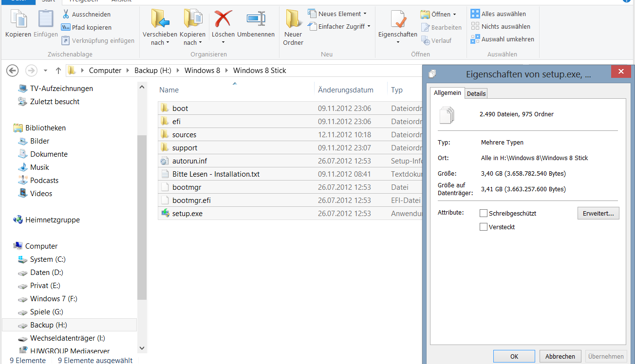Toggle the Versteckt checkbox
The height and width of the screenshot is (364, 635).
point(484,227)
